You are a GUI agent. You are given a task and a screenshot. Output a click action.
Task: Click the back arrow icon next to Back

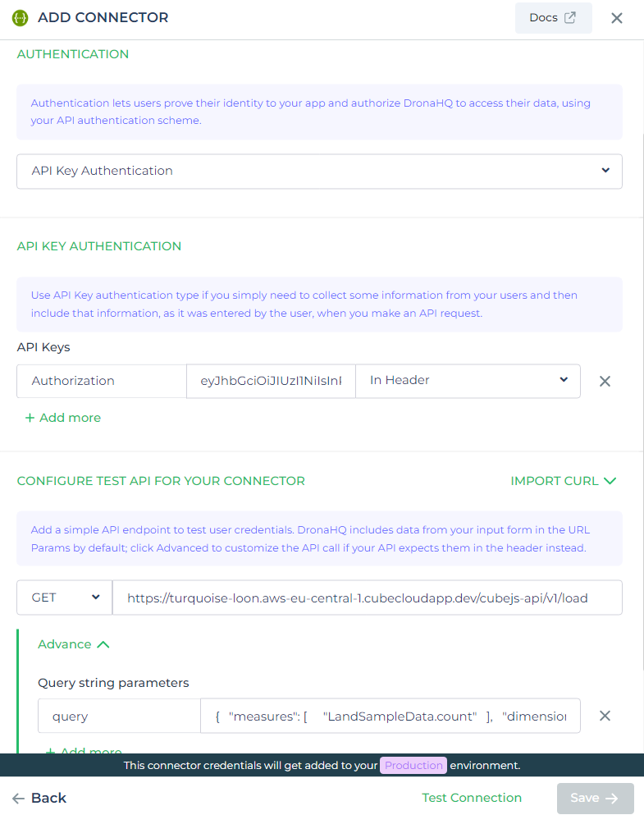pyautogui.click(x=16, y=797)
